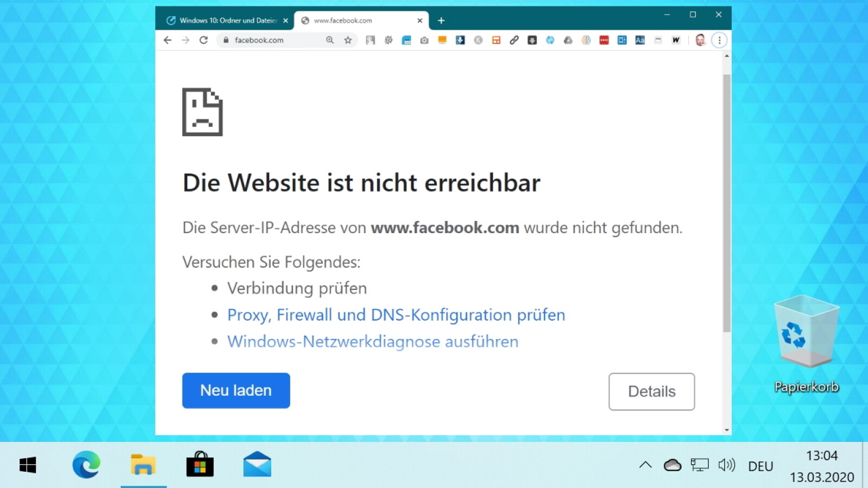Click the red password dots extension

pos(604,40)
